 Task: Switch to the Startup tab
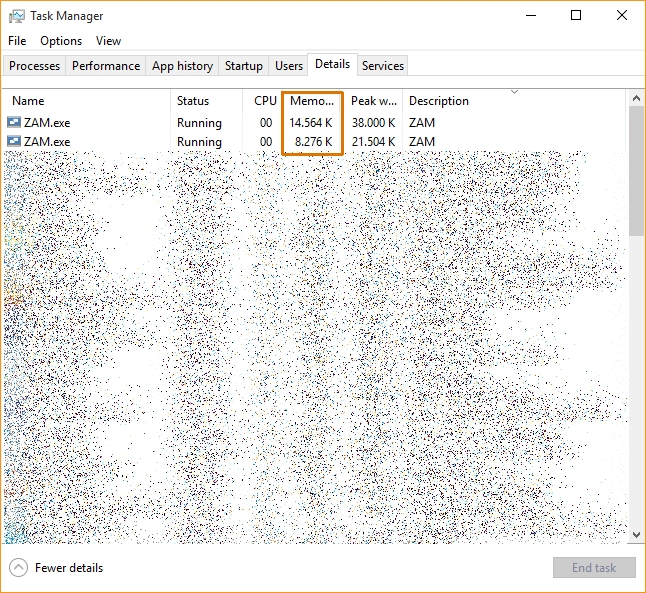click(243, 66)
